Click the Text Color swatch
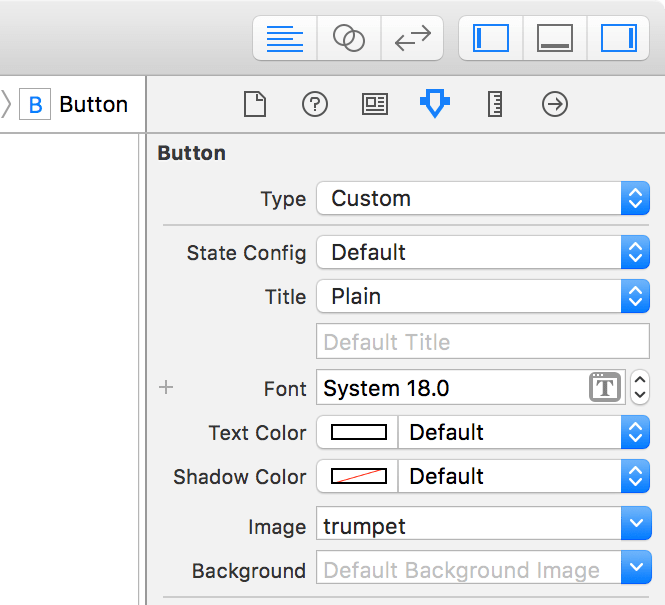 358,433
